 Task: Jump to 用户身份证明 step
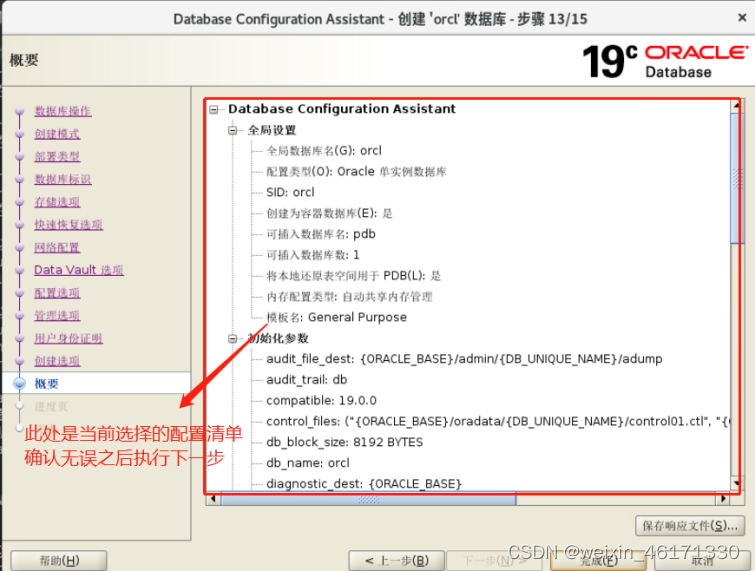68,338
